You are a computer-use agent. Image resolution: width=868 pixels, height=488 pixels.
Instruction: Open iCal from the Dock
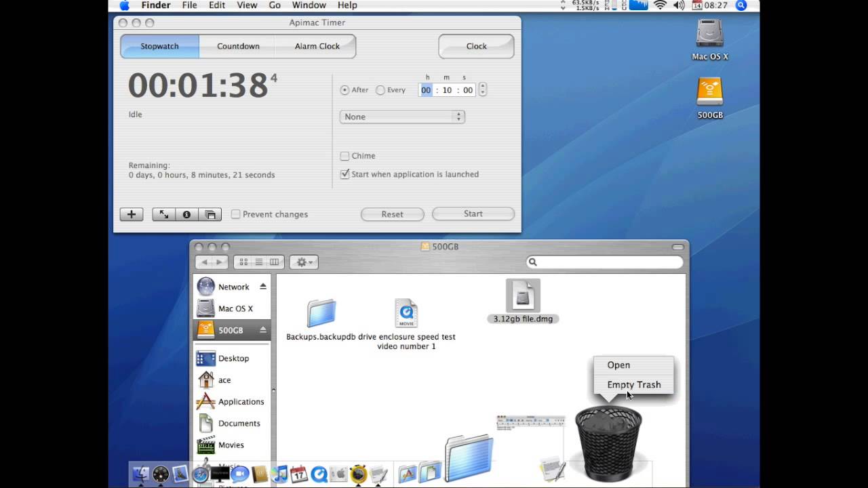(299, 474)
